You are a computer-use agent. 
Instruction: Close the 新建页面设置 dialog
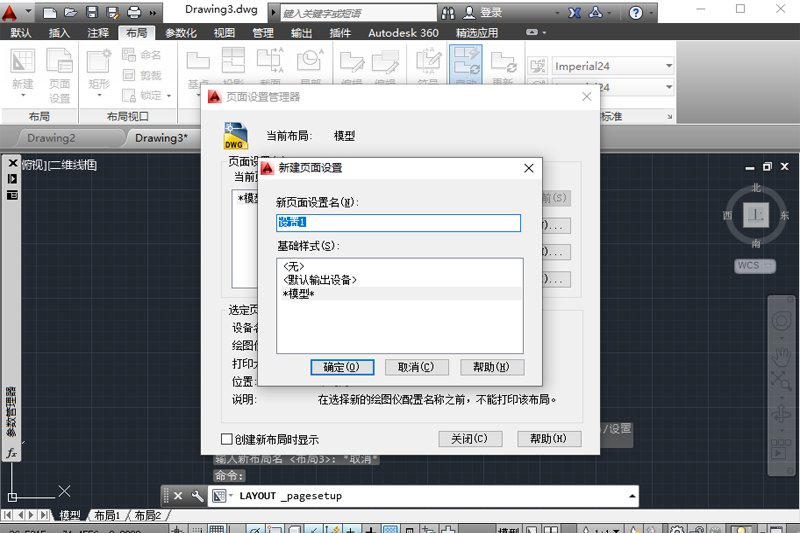tap(529, 168)
